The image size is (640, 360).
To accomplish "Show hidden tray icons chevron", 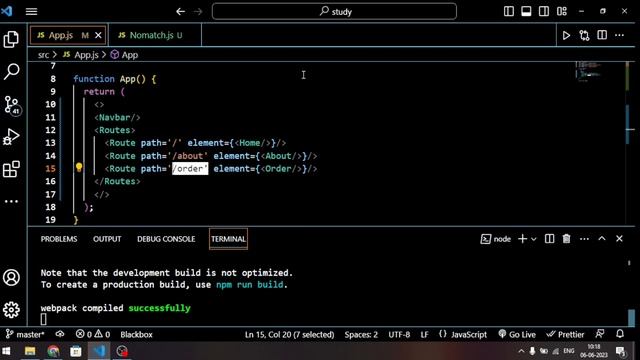I will click(x=521, y=351).
